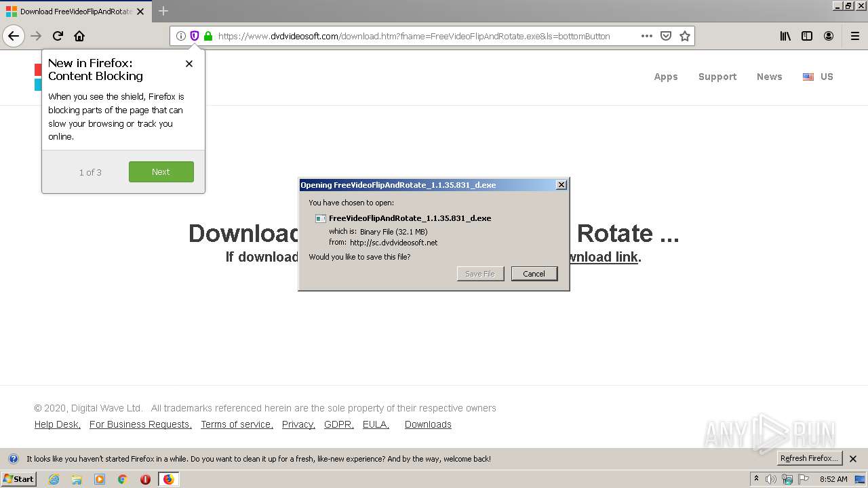
Task: Show site information icon in address bar
Action: (180, 36)
